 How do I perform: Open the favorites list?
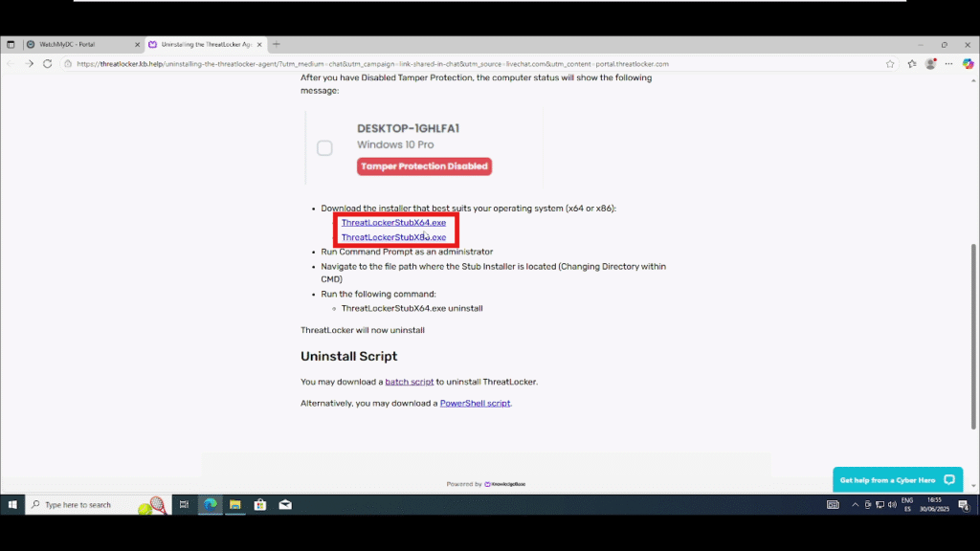(912, 64)
